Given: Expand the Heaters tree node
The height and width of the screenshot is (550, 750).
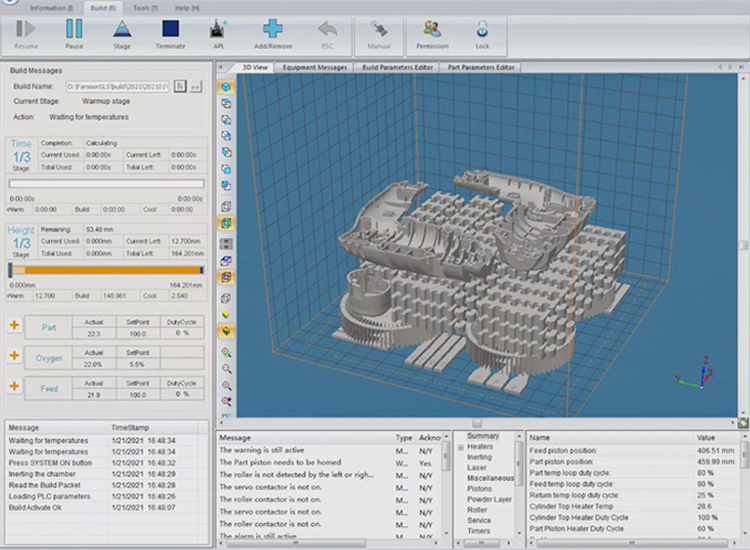Looking at the screenshot, I should tap(461, 447).
